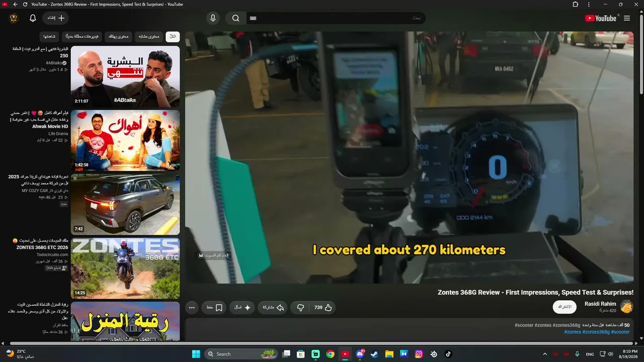Like the video with thumbs up
644x362 pixels.
tap(324, 308)
